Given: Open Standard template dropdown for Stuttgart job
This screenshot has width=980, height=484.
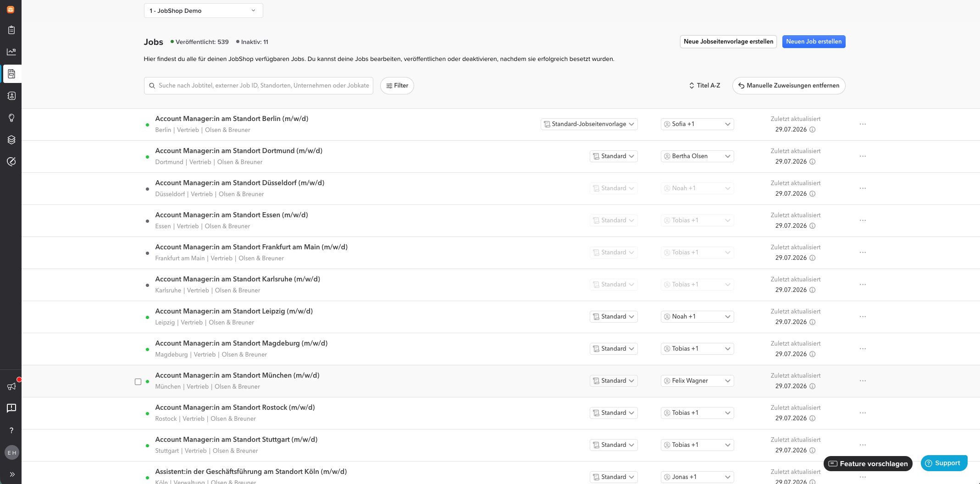Looking at the screenshot, I should [613, 445].
